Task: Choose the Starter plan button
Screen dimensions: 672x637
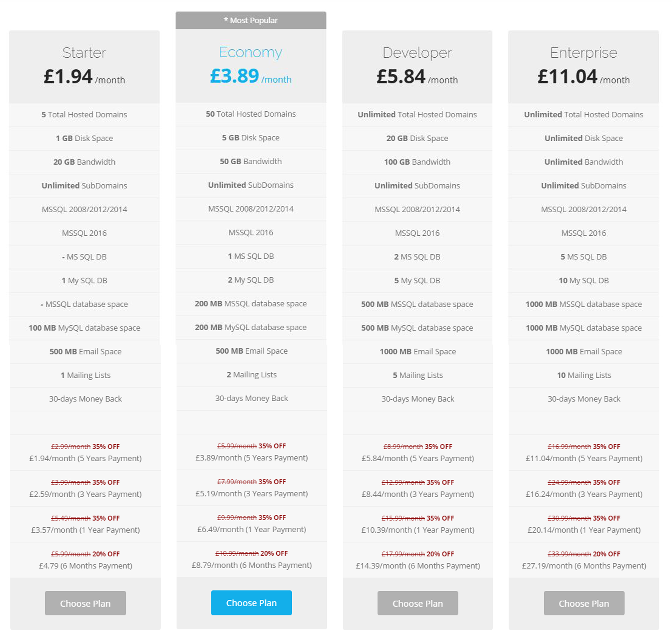Action: click(85, 603)
